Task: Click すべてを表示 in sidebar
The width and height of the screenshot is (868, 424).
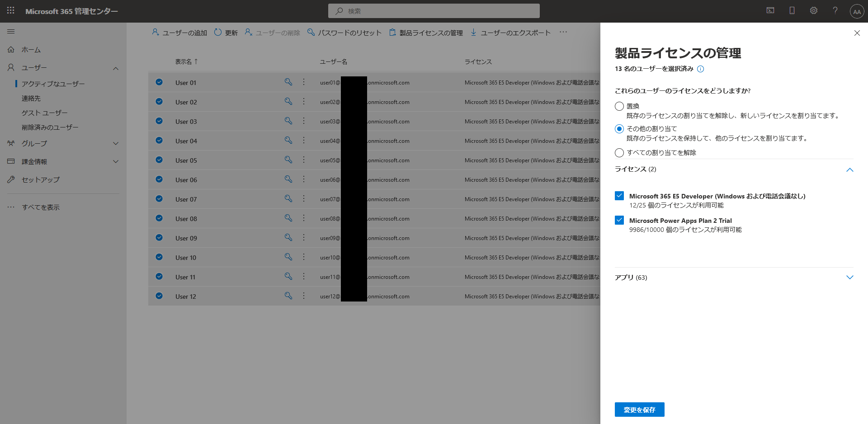Action: coord(41,207)
